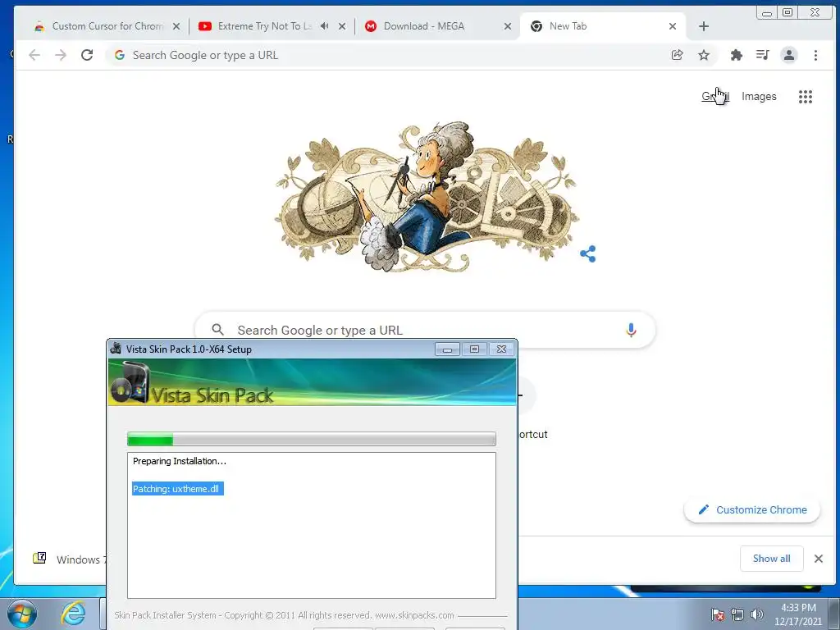Close the New Tab tab
The image size is (840, 630).
(673, 26)
